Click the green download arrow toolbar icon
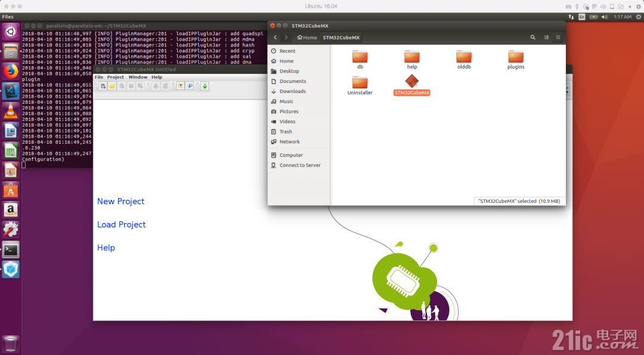Screen dimensions: 644x355 click(x=205, y=86)
